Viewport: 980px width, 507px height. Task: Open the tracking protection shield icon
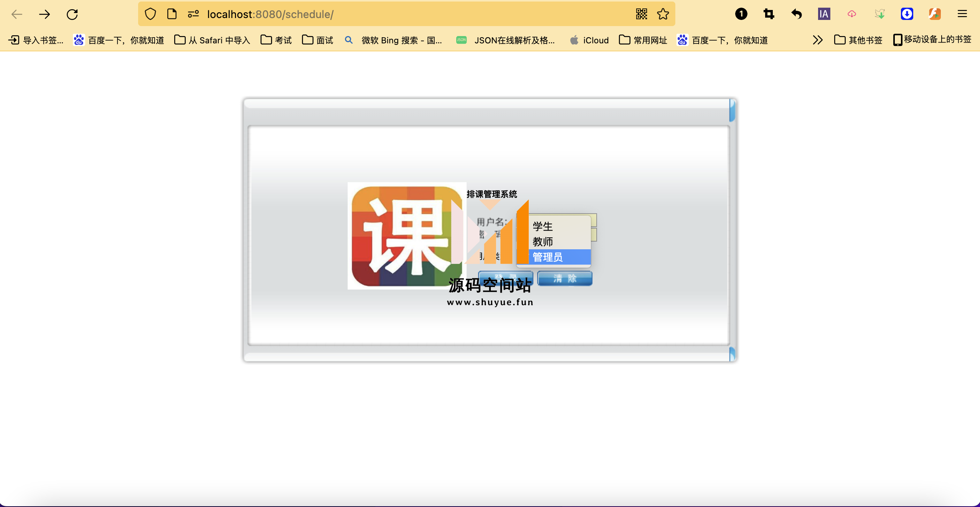tap(150, 14)
